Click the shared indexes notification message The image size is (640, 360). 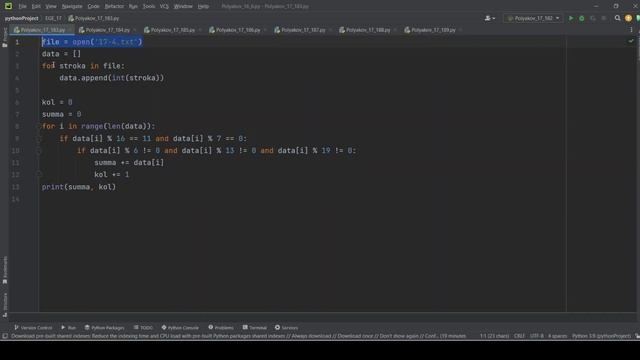click(x=239, y=336)
